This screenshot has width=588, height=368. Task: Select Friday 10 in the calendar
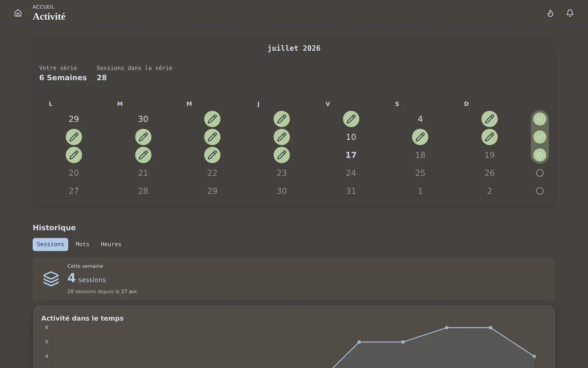coord(351,137)
